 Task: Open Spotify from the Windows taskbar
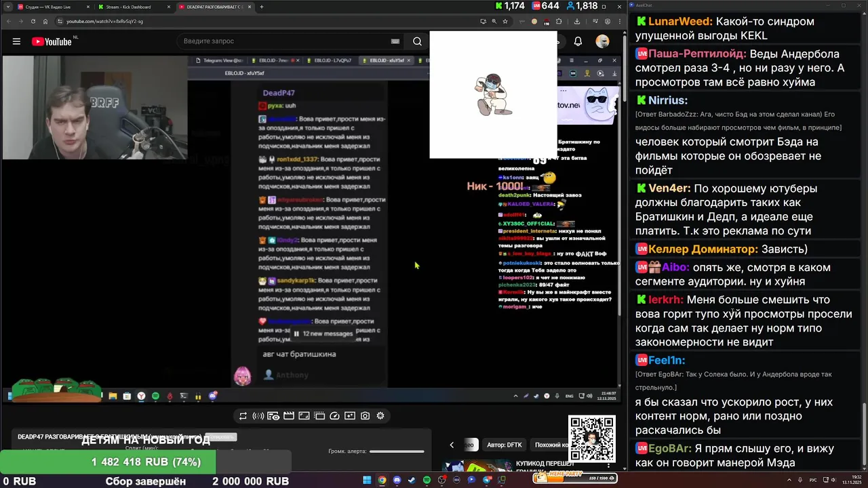(x=427, y=481)
